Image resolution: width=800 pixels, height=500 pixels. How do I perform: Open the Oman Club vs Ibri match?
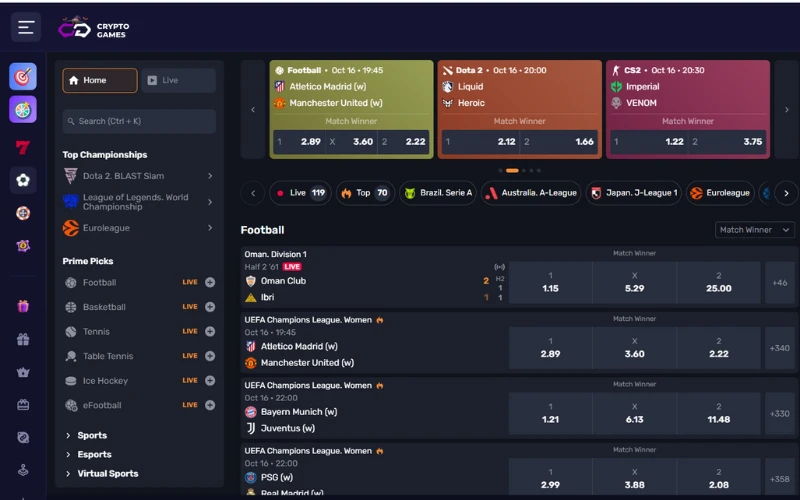click(x=374, y=278)
